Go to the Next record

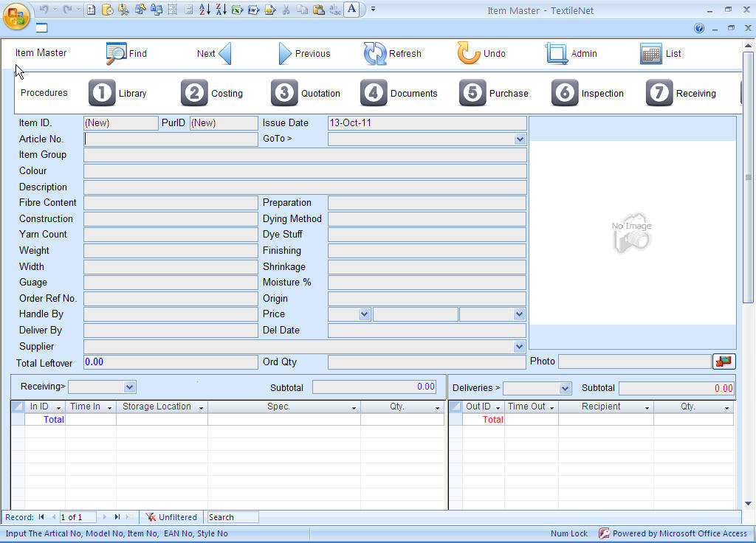pos(214,53)
